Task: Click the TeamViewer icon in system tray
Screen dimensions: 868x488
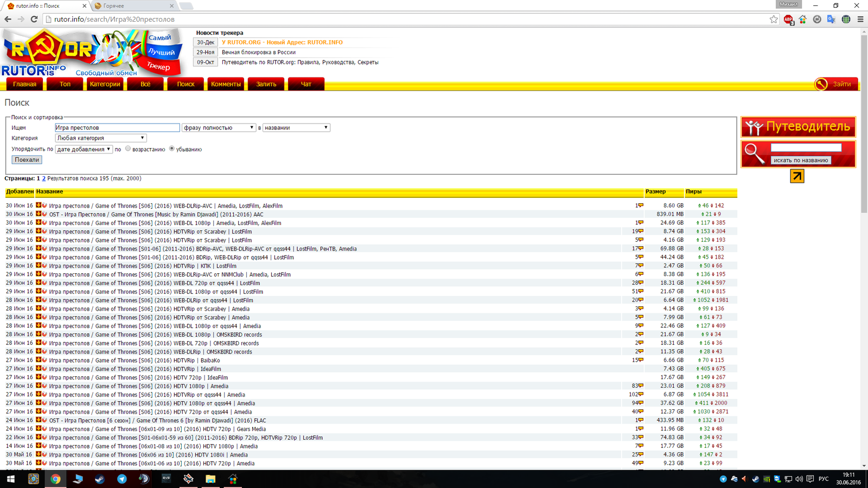Action: coord(777,479)
